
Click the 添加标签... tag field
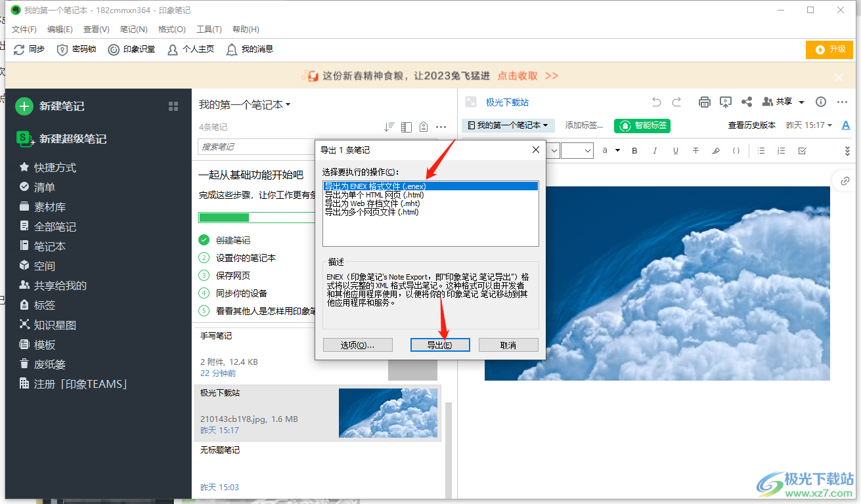(585, 125)
